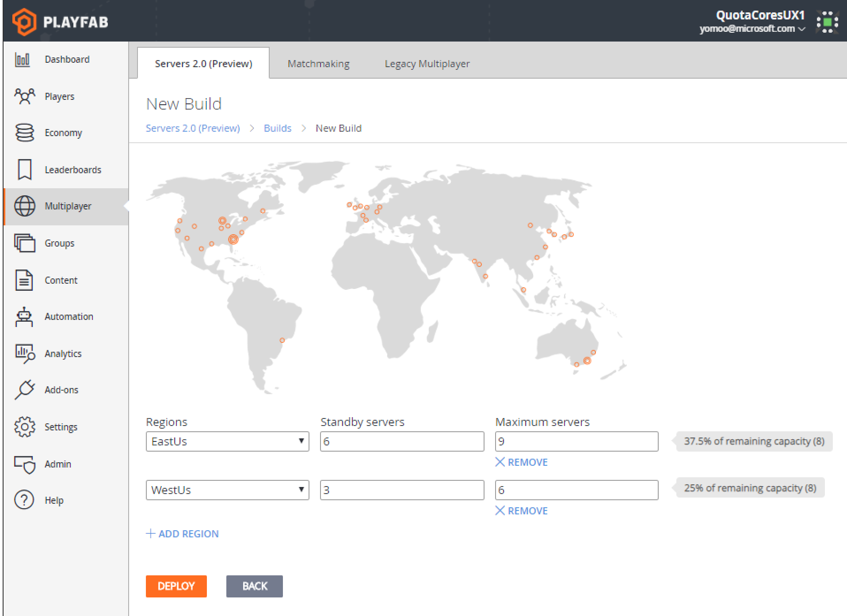847x616 pixels.
Task: Click the 25% of remaining capacity label
Action: pos(750,488)
